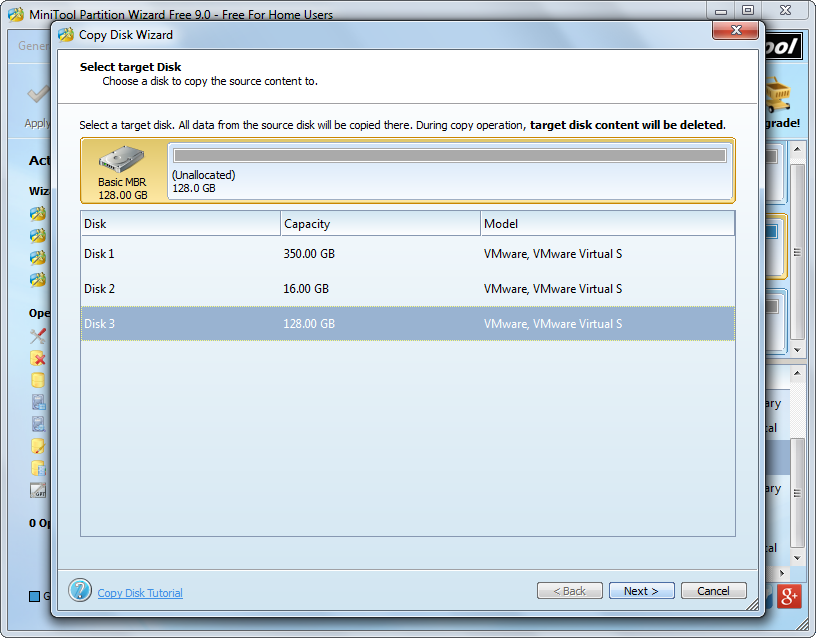This screenshot has height=638, width=816.
Task: Click the 128.00 GB capacity cell in list
Action: coord(309,324)
